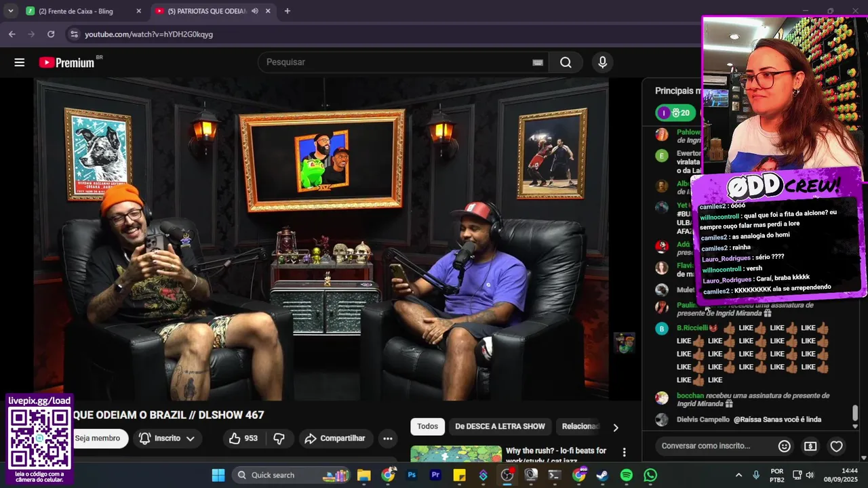Open tab search dropdown arrow
The height and width of the screenshot is (488, 868).
[10, 11]
